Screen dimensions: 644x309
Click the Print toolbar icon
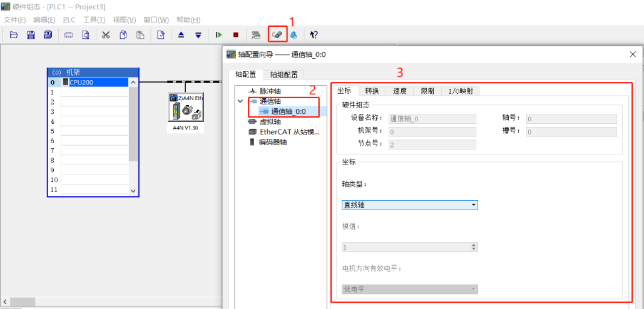coord(69,35)
